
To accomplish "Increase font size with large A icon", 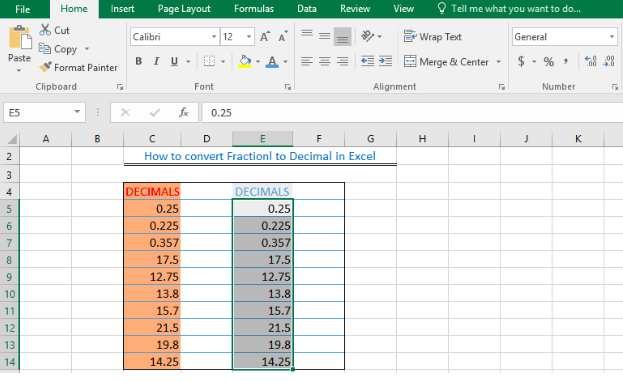I will (x=265, y=37).
